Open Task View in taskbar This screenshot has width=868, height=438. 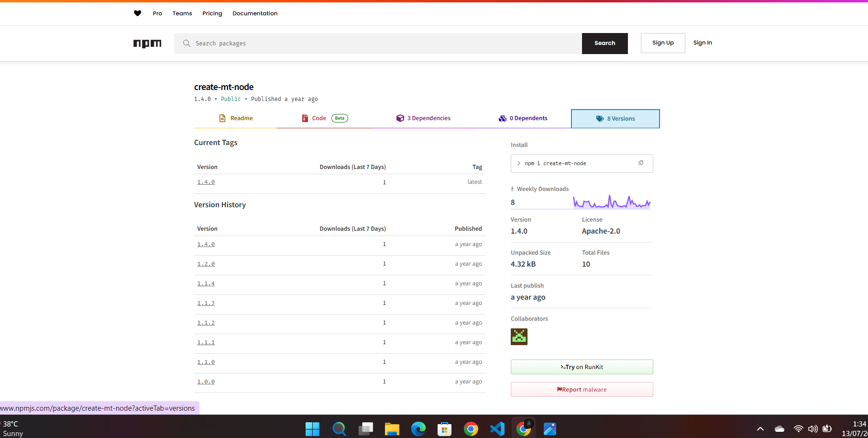click(366, 429)
